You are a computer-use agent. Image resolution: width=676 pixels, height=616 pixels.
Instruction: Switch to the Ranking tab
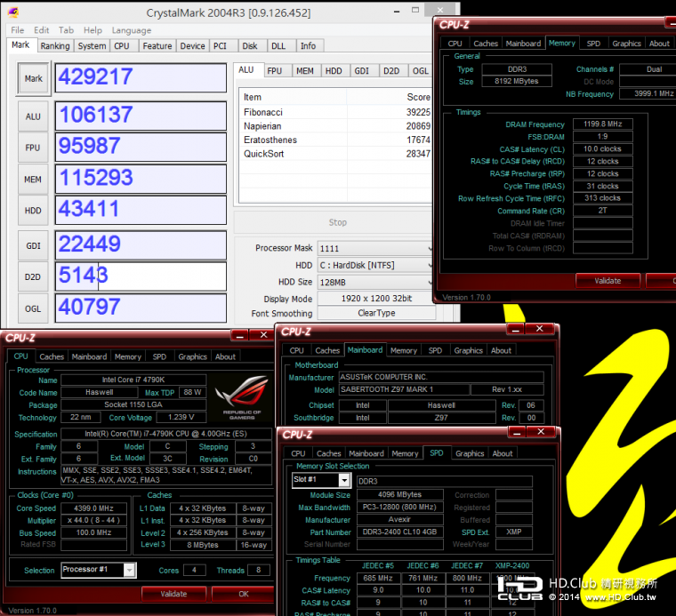point(55,46)
